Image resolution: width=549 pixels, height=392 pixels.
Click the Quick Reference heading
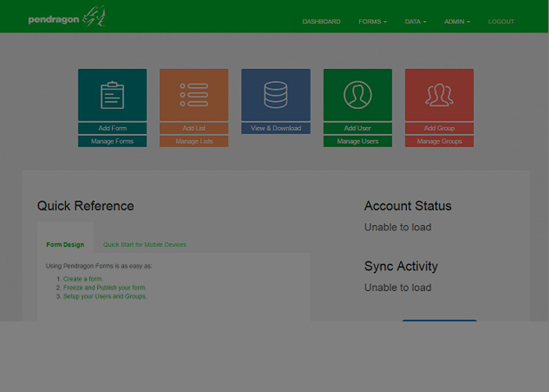[x=85, y=205]
